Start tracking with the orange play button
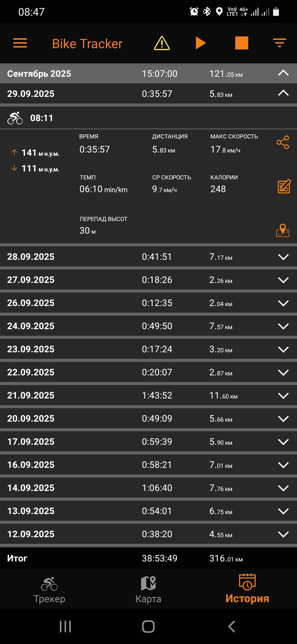The height and width of the screenshot is (644, 297). [x=200, y=43]
